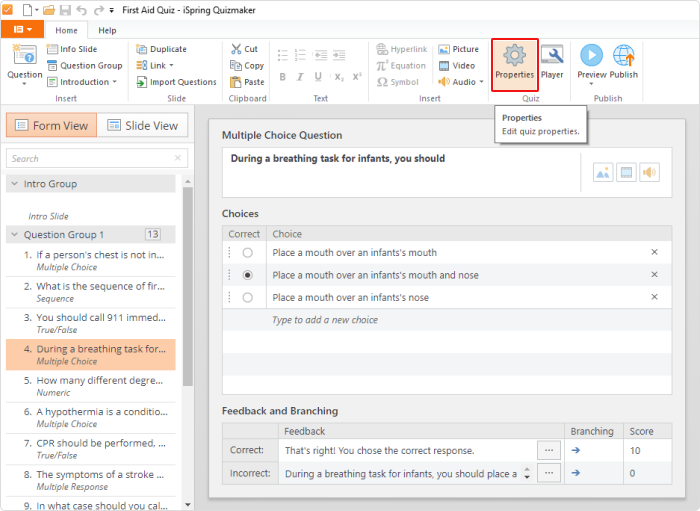
Task: Mark "infants's mouth" choice as correct
Action: click(247, 253)
